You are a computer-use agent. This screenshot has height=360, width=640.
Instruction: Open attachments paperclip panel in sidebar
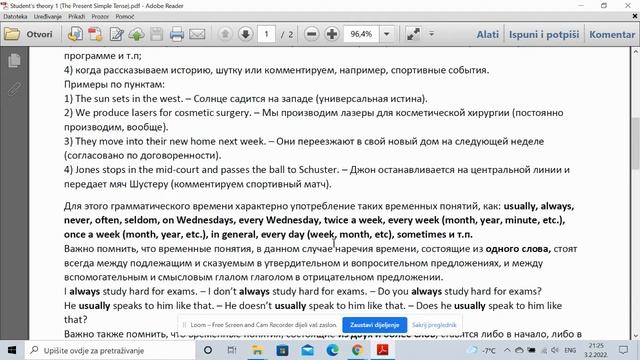click(14, 89)
